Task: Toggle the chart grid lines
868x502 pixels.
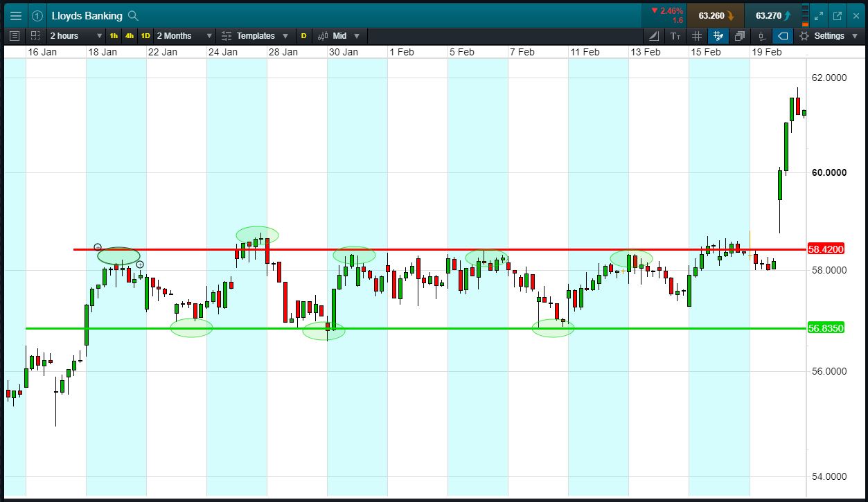Action: click(x=697, y=35)
